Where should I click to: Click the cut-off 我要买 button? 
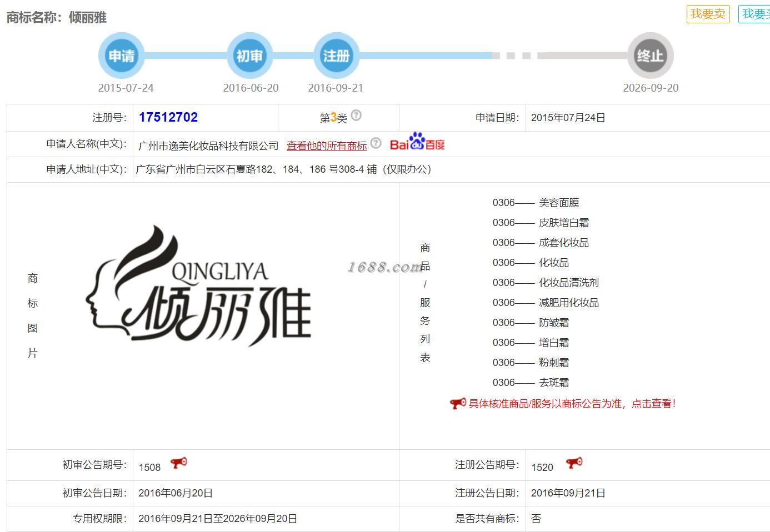(754, 14)
